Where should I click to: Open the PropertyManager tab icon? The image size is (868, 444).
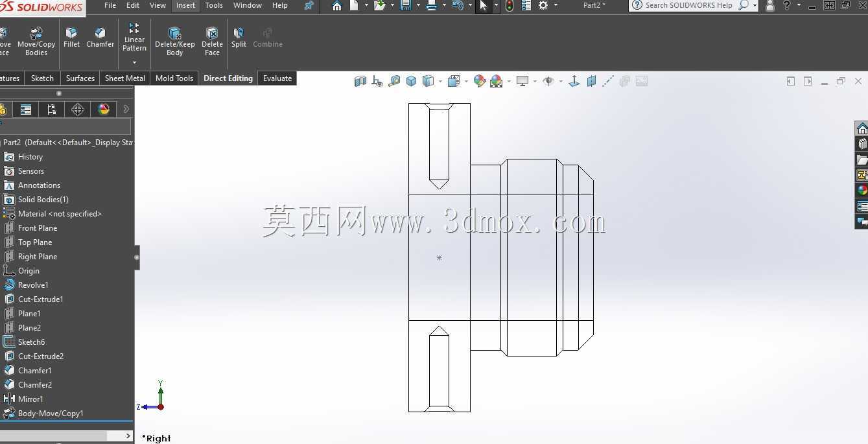coord(26,110)
